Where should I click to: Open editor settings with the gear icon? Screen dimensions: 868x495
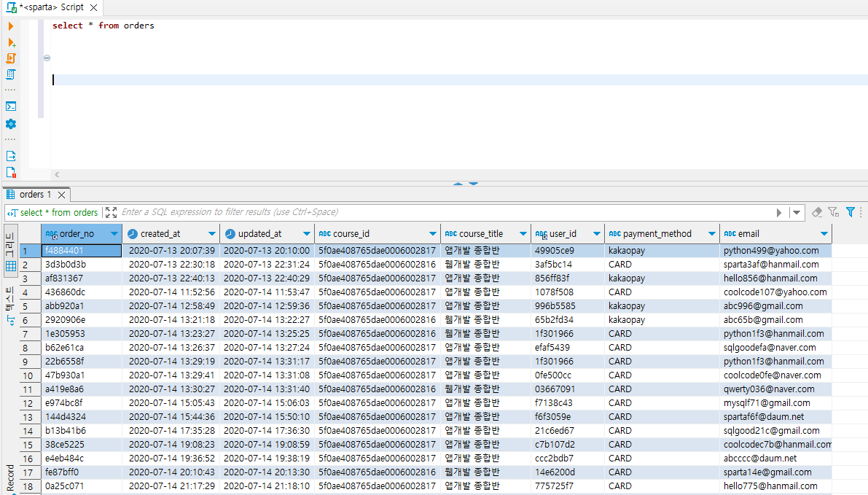[x=12, y=124]
